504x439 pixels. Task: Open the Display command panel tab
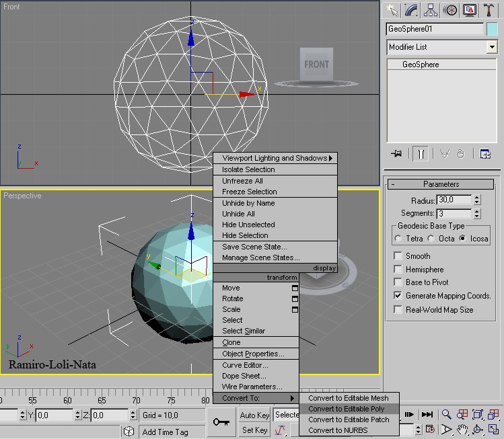point(469,10)
